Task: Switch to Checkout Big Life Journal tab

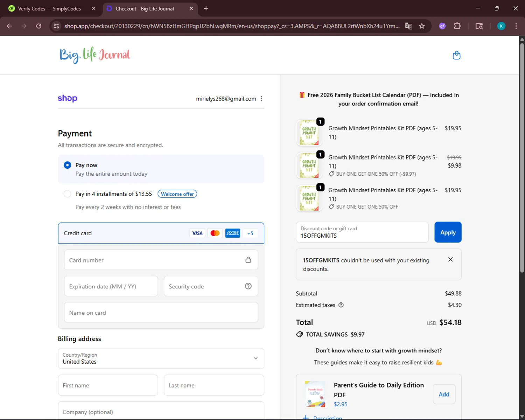Action: click(150, 8)
